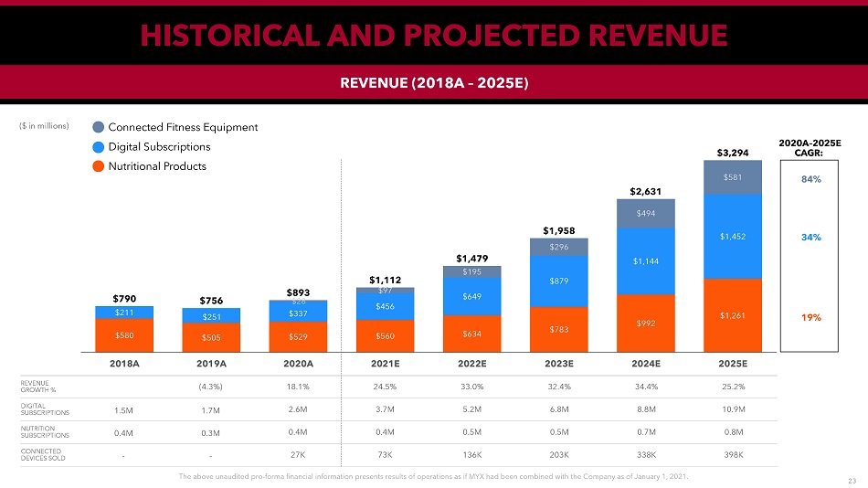The width and height of the screenshot is (868, 488).
Task: Click the 2021E year axis label
Action: 385,361
